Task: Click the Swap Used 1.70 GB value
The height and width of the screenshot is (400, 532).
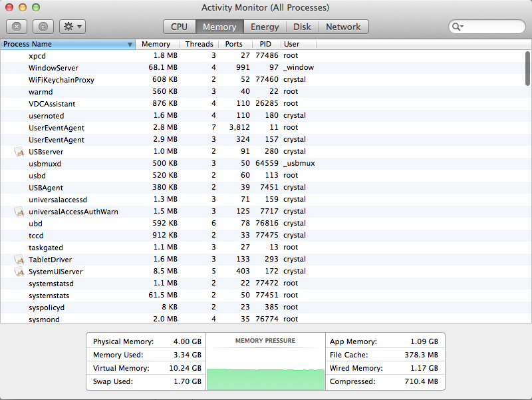Action: point(188,381)
